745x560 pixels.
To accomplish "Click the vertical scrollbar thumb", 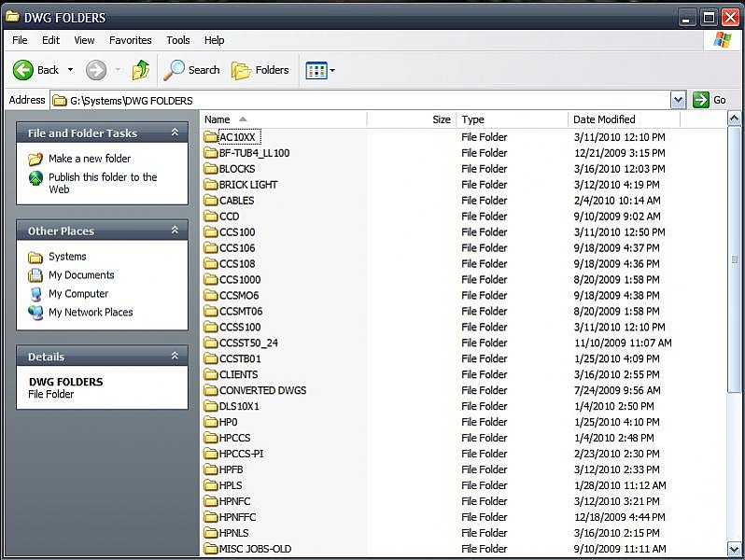I will click(734, 259).
